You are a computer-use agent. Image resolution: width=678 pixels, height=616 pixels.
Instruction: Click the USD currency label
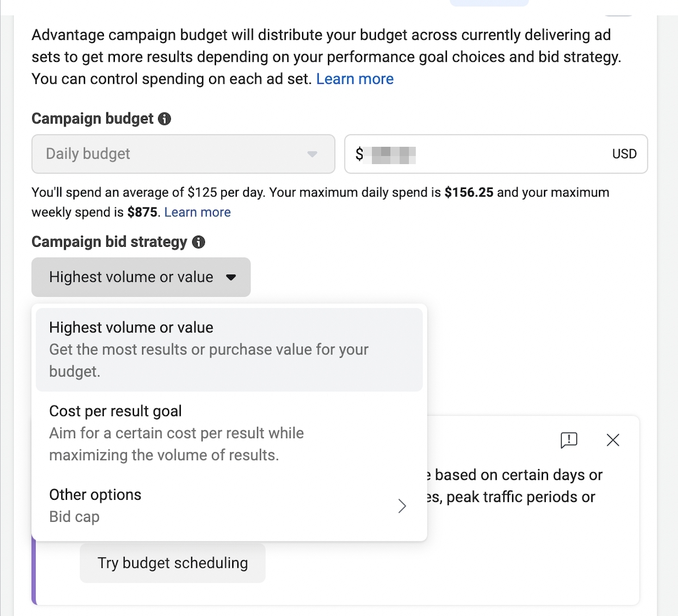tap(624, 154)
